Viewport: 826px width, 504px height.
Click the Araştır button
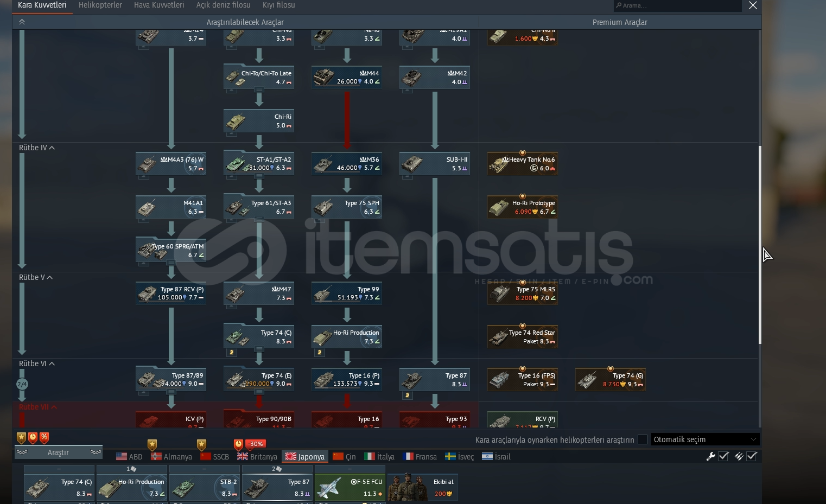coord(58,452)
